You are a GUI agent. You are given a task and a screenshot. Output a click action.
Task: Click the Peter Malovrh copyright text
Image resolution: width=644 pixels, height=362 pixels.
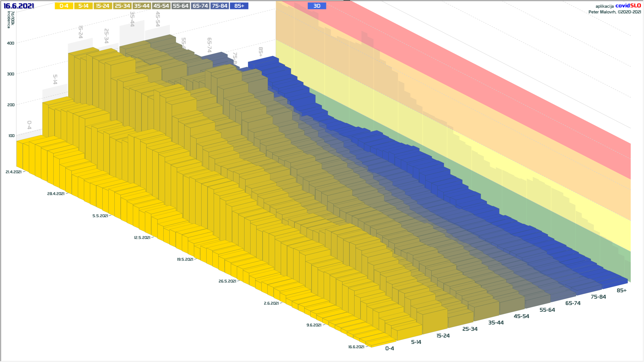(x=614, y=12)
